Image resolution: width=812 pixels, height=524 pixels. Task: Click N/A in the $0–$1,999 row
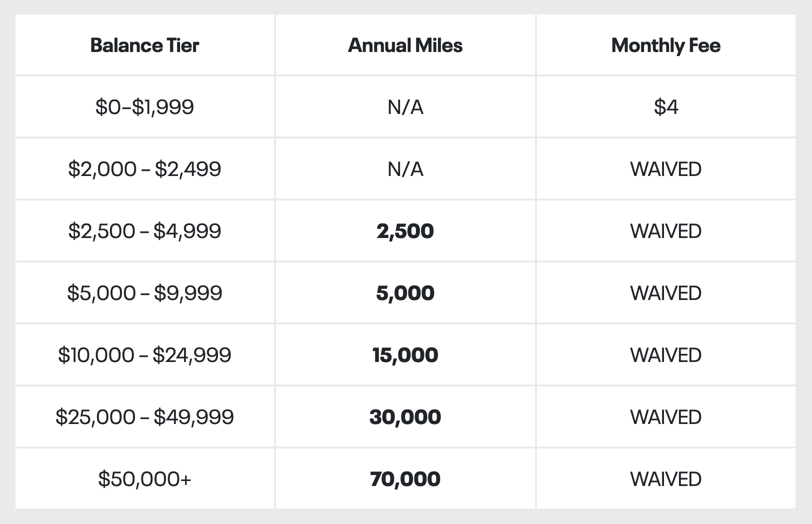405,107
